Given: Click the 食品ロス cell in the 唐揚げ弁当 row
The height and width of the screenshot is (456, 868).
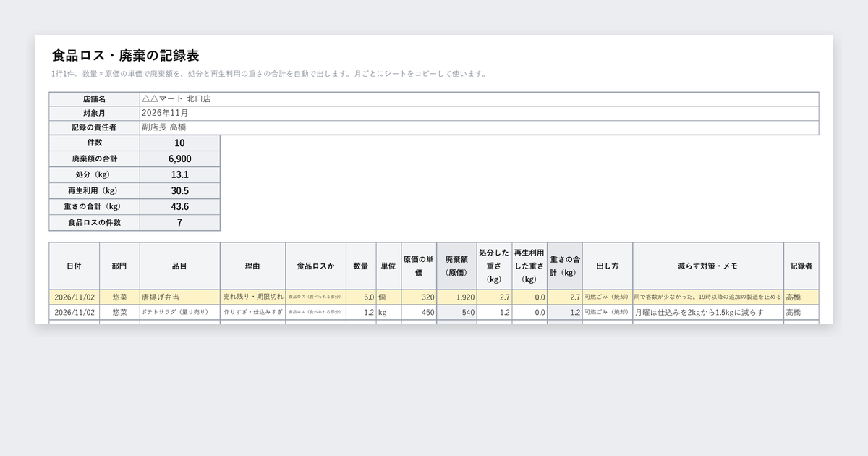Looking at the screenshot, I should [315, 297].
